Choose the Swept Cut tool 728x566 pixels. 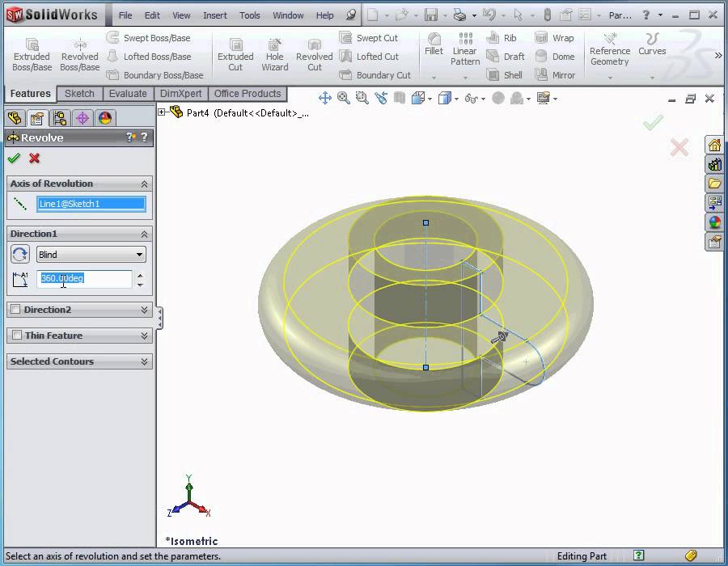(x=369, y=37)
